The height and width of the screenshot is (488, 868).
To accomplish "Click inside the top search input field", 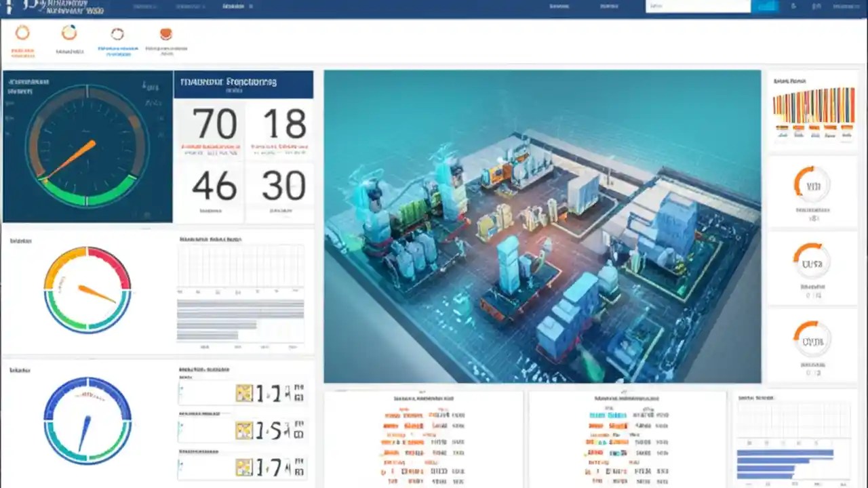I will point(698,6).
